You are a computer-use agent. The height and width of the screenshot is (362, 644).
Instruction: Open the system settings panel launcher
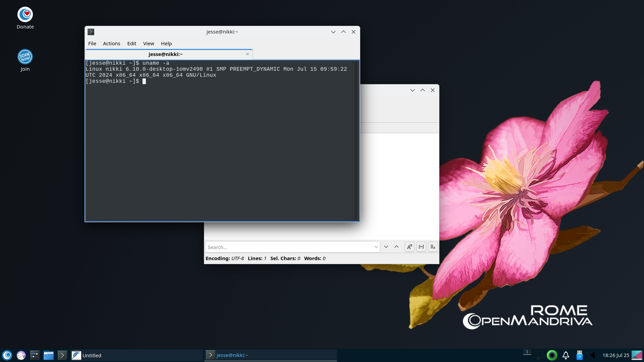coord(35,355)
